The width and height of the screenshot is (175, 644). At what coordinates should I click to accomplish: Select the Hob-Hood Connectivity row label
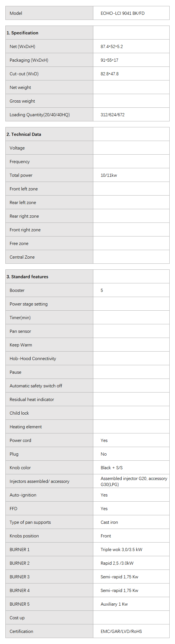coord(33,359)
